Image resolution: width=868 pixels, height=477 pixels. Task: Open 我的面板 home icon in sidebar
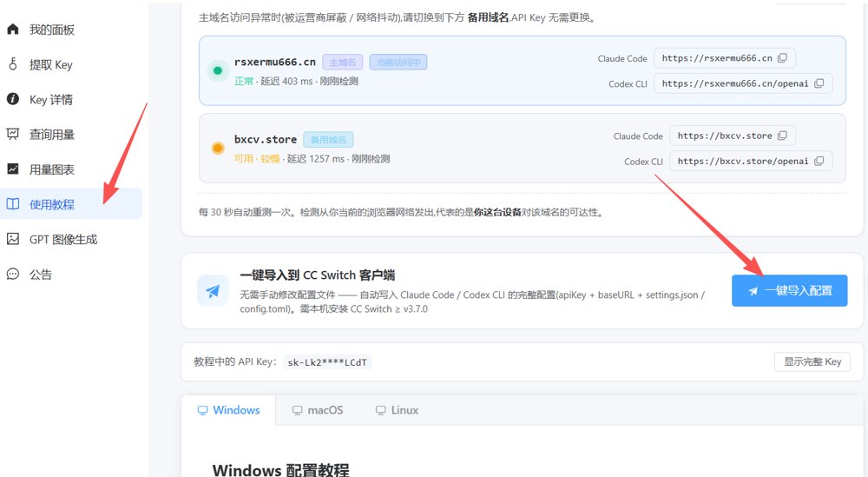[13, 30]
